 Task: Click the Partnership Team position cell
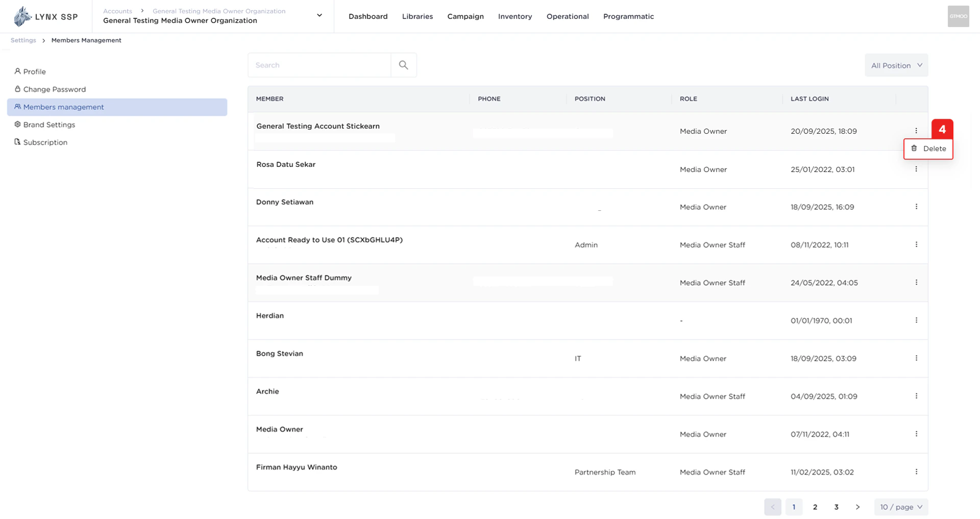(605, 473)
